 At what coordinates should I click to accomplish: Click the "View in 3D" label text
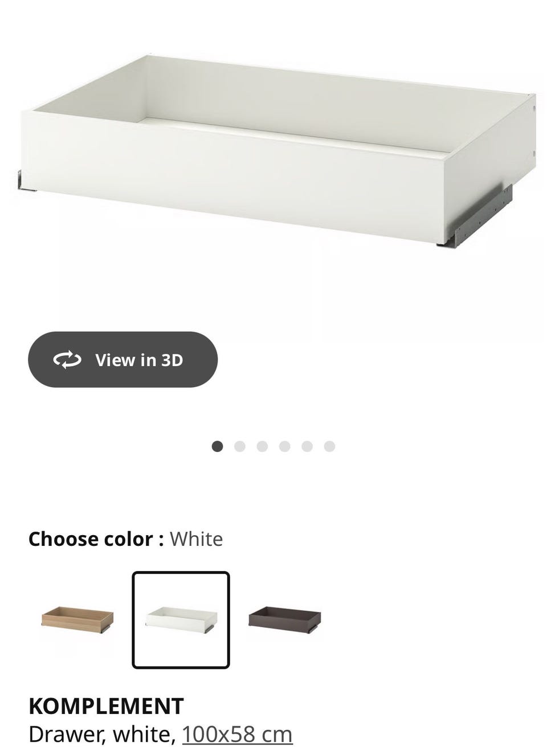pos(139,360)
